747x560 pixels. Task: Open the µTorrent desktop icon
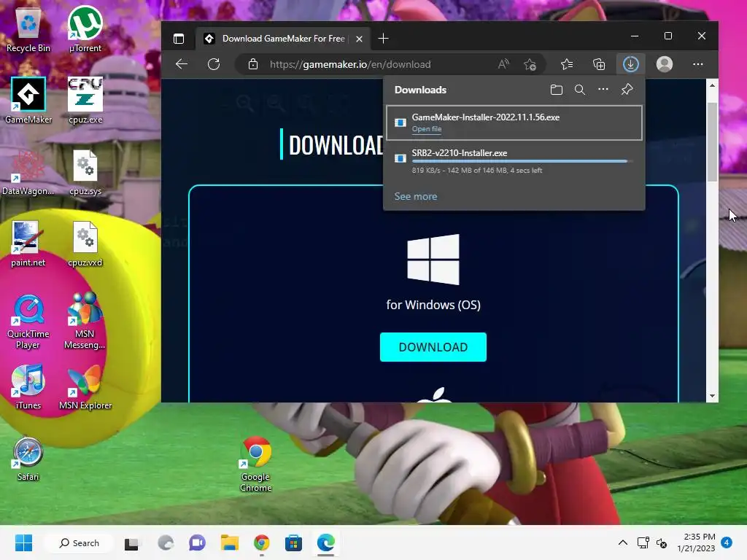coord(85,29)
